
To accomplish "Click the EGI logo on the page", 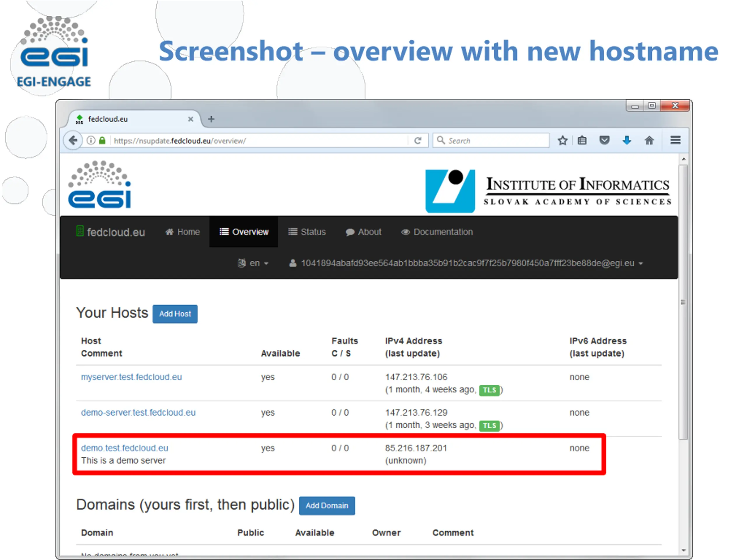I will pos(100,184).
